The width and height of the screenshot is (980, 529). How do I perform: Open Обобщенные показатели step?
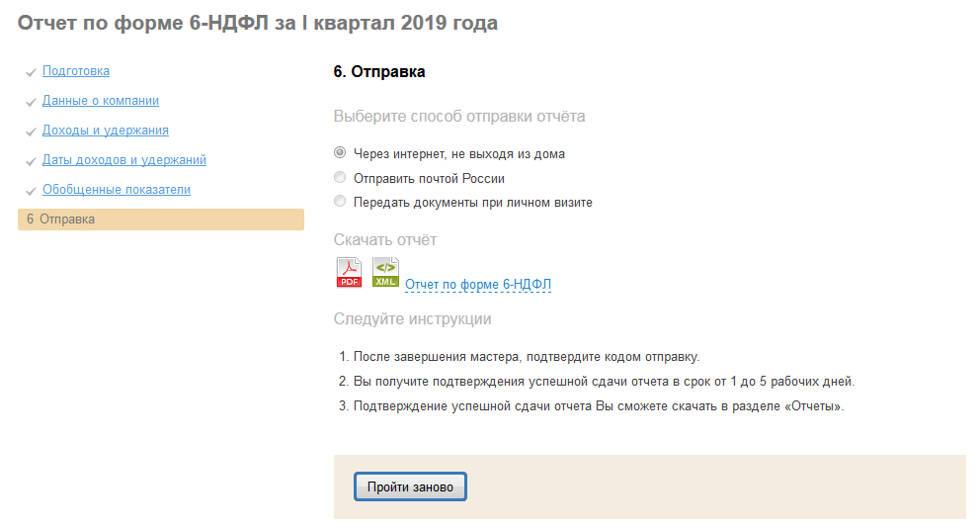[117, 190]
